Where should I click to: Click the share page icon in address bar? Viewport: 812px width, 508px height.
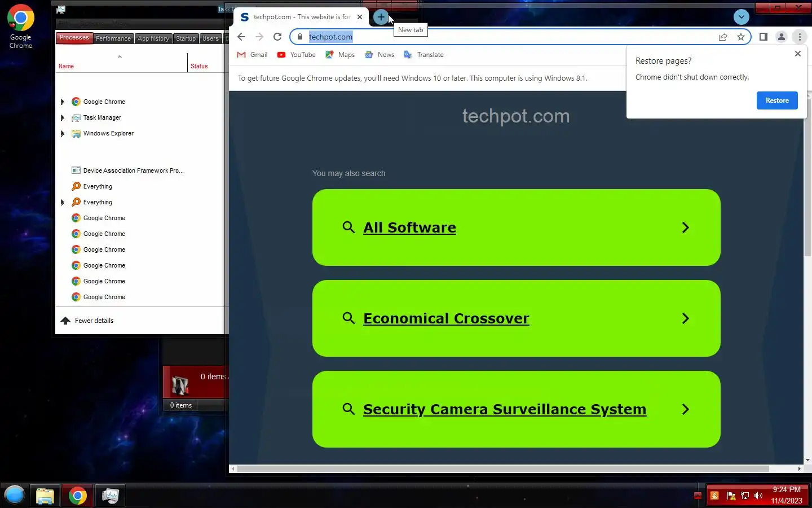(723, 37)
